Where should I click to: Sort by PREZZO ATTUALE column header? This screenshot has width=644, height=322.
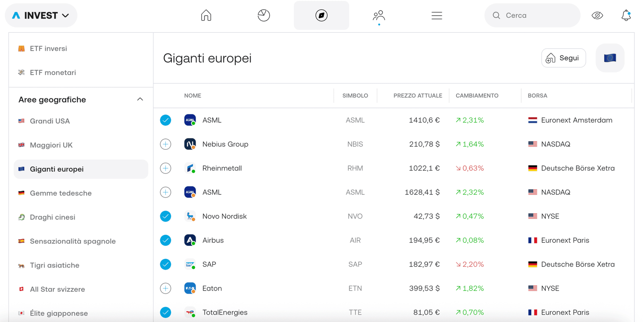click(418, 96)
